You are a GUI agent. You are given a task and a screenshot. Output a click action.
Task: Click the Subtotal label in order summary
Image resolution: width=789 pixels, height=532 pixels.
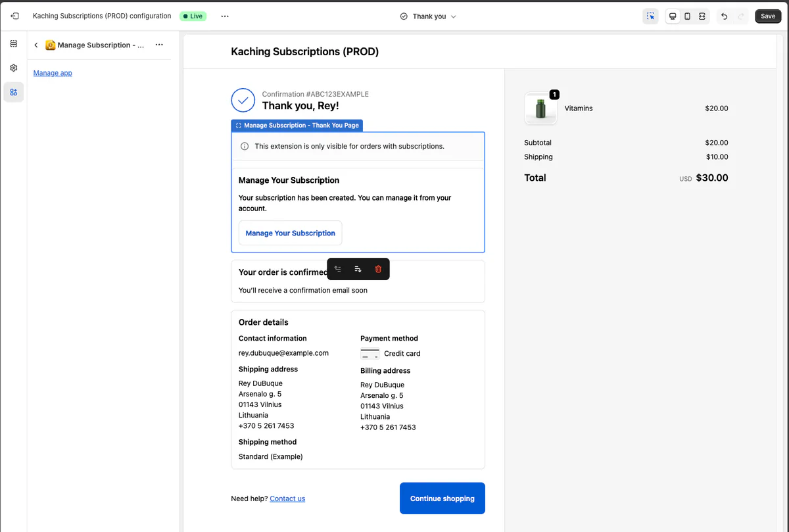(x=538, y=143)
